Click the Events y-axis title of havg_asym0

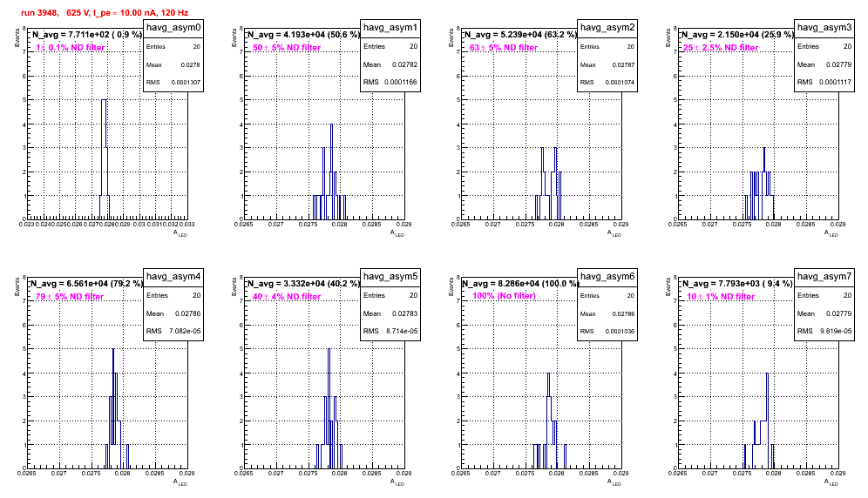17,37
